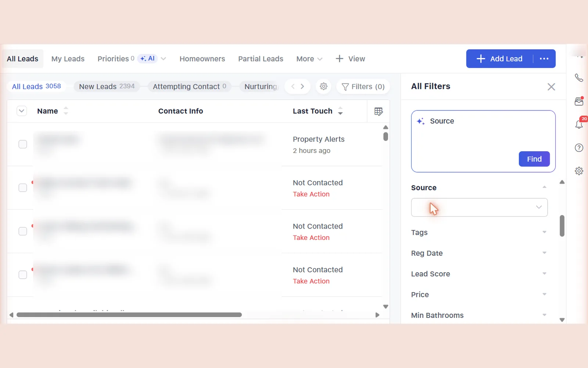Open Priorities dropdown chevron
This screenshot has width=588, height=368.
[x=164, y=59]
